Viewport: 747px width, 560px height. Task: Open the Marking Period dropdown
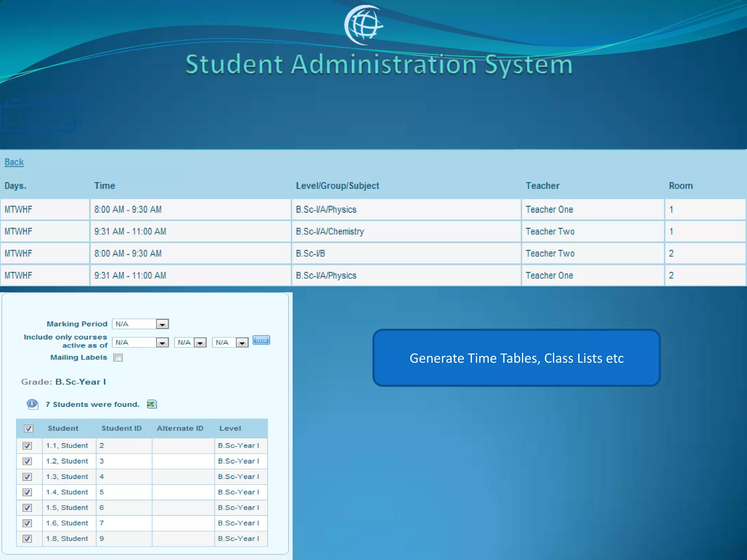[x=140, y=324]
